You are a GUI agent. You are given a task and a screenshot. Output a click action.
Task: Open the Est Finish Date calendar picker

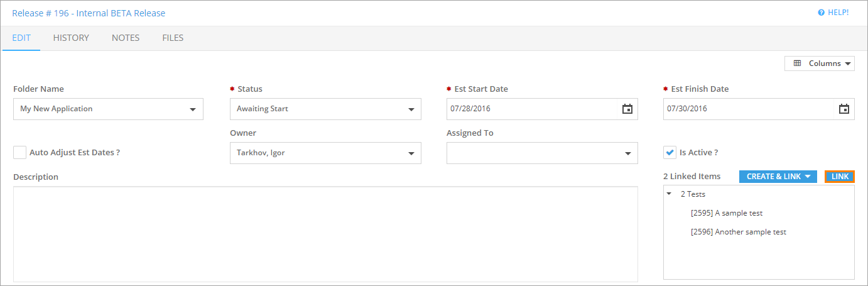tap(844, 109)
